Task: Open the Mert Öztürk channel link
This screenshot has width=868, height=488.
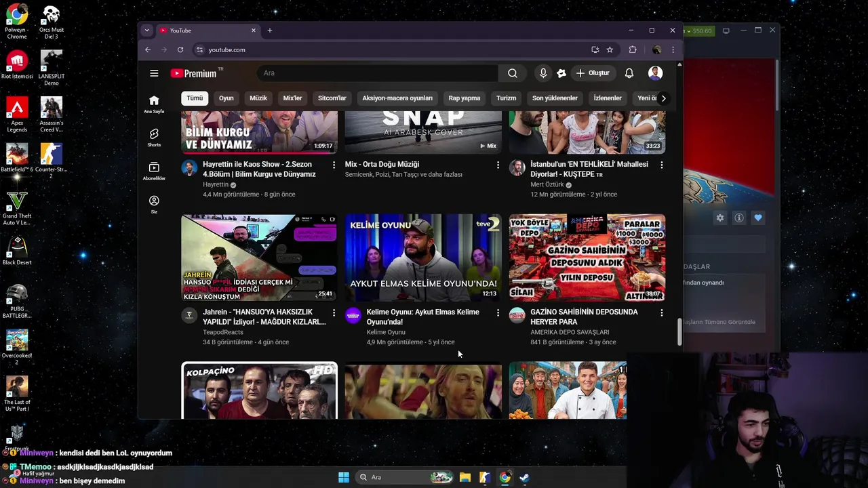Action: coord(547,184)
